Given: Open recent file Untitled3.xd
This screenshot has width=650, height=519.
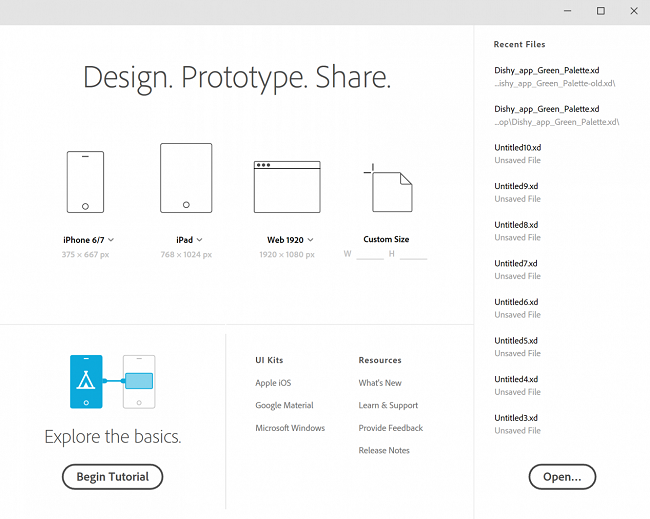Looking at the screenshot, I should click(518, 424).
